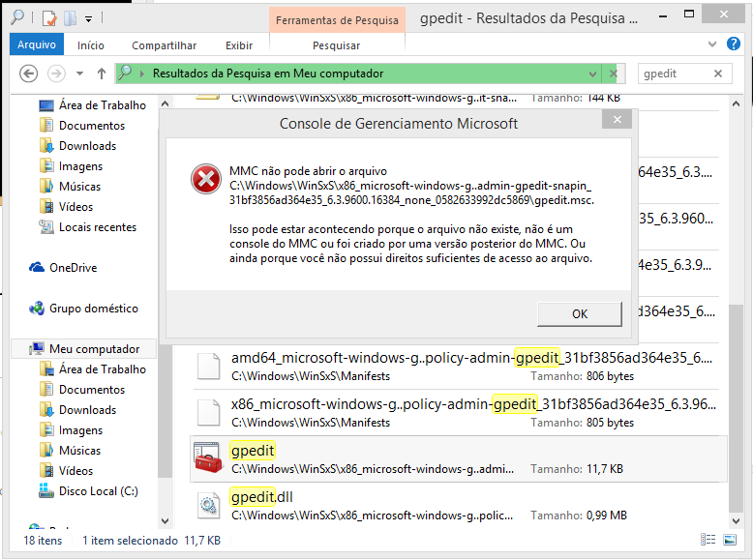Screen dimensions: 753x560
Task: Click the Locais recentes icon
Action: tap(46, 227)
